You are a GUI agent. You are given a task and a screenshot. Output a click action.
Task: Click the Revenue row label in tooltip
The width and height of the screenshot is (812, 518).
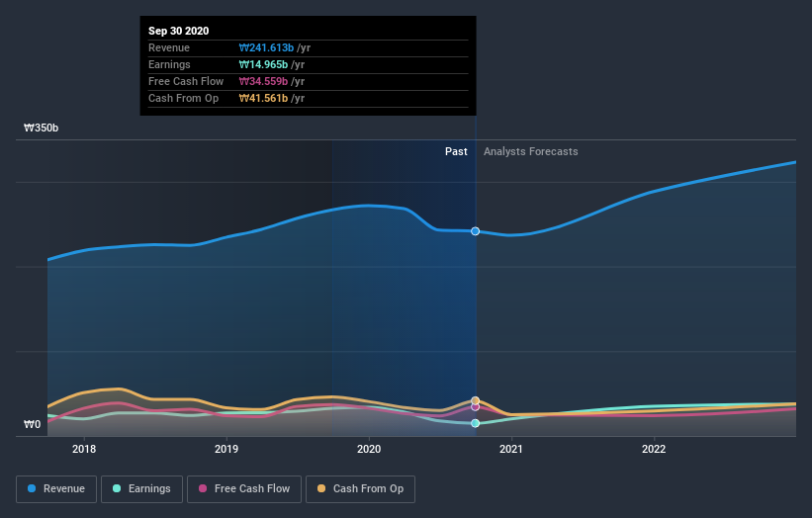(169, 47)
